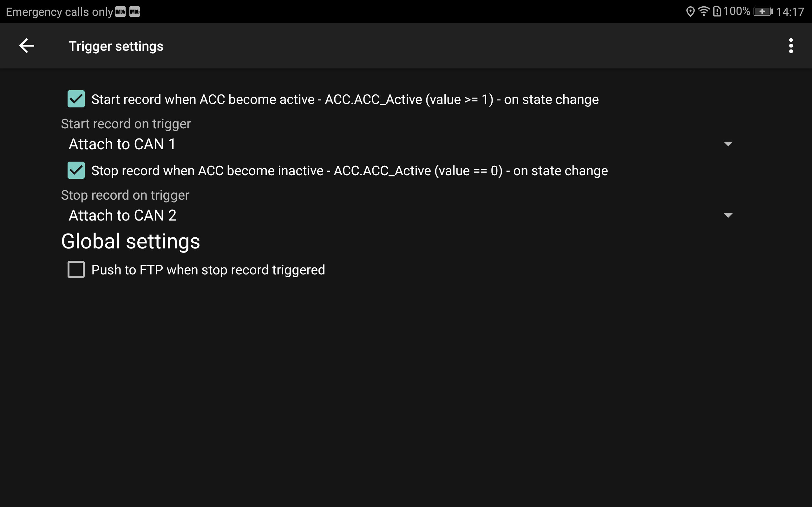Go back using the arrow icon
The image size is (812, 507).
(27, 46)
